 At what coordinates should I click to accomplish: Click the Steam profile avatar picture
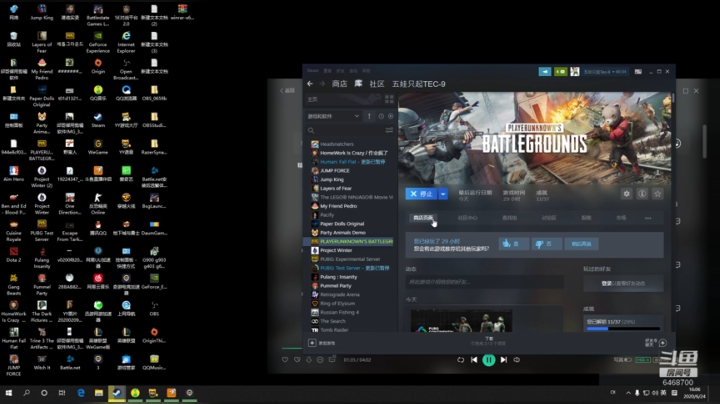tap(574, 72)
